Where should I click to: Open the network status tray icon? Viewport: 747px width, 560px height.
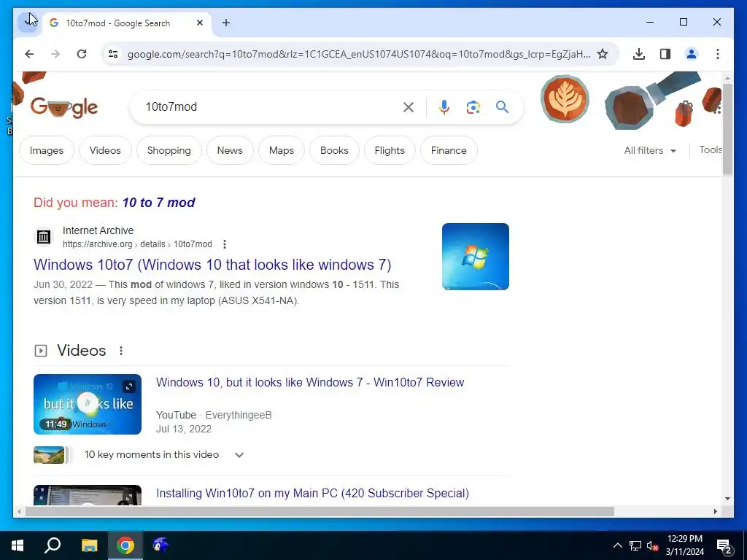pyautogui.click(x=635, y=545)
